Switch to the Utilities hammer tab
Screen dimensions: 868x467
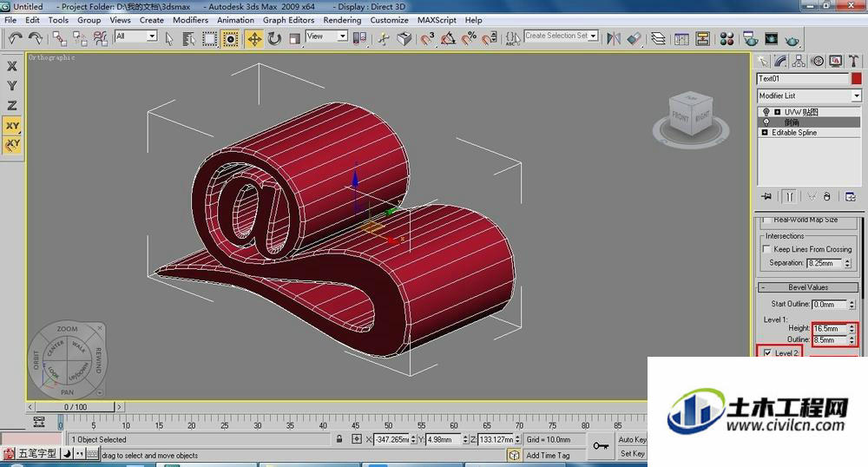(853, 61)
